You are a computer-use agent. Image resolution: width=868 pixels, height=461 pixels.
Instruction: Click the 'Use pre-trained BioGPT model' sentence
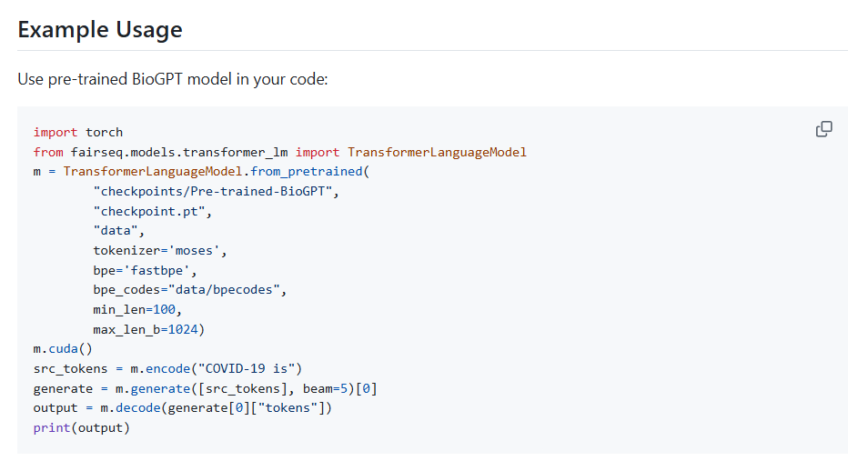click(172, 80)
